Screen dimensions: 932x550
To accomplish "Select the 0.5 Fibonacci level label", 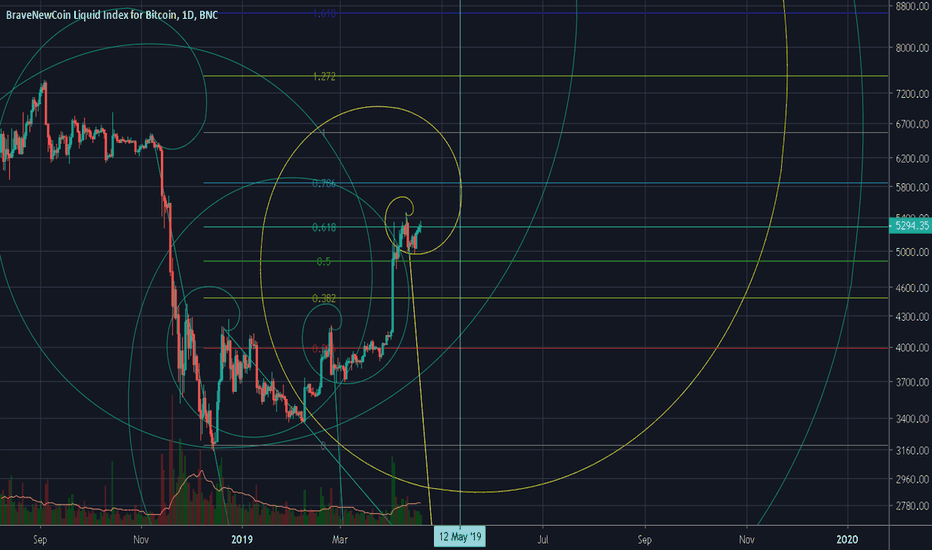I will click(x=323, y=262).
